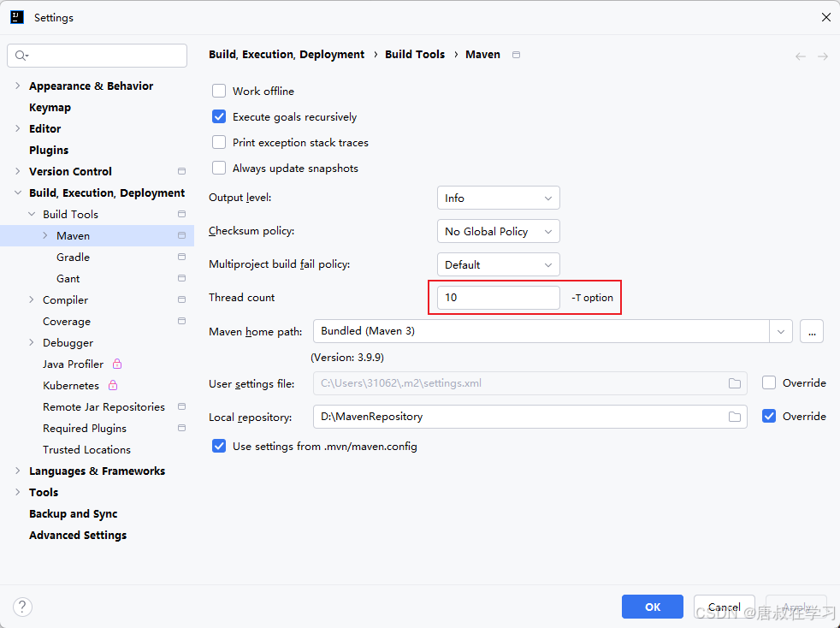Enable the Work offline checkbox
840x628 pixels.
tap(219, 91)
